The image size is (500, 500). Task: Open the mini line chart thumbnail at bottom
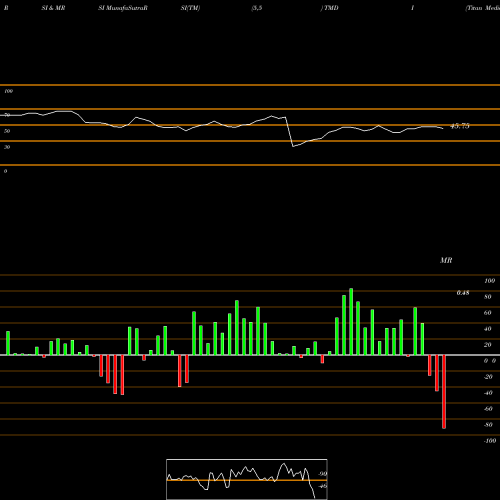[247, 479]
